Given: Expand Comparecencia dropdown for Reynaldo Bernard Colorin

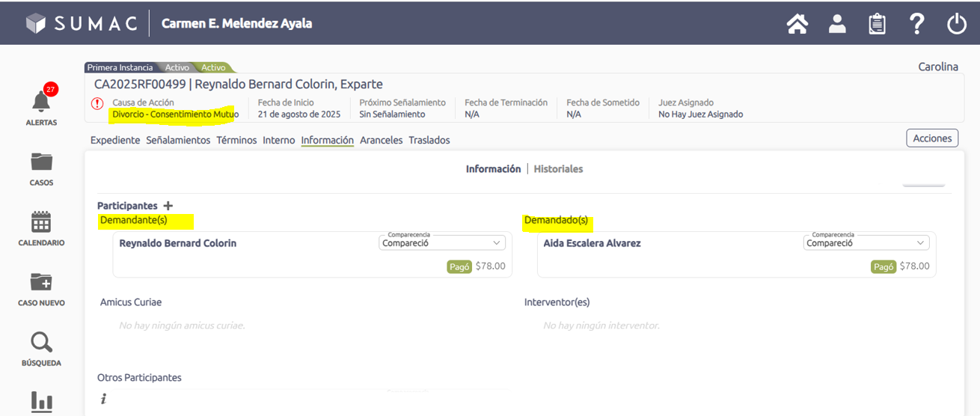Looking at the screenshot, I should pos(441,243).
